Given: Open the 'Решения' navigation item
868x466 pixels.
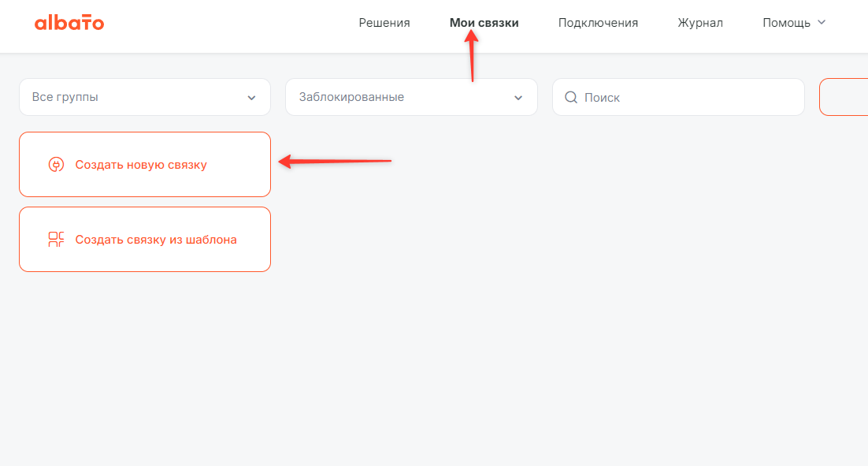Looking at the screenshot, I should click(384, 23).
